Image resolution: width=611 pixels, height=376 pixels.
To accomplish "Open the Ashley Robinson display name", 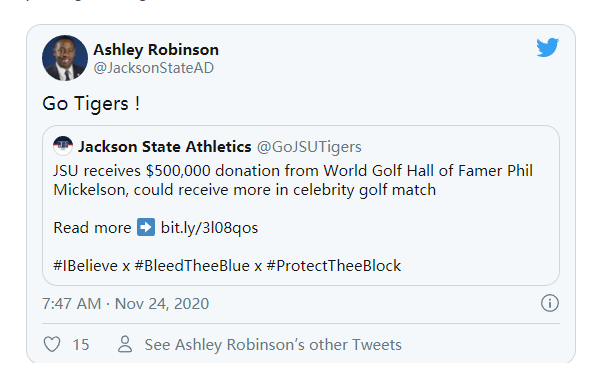I will 156,50.
